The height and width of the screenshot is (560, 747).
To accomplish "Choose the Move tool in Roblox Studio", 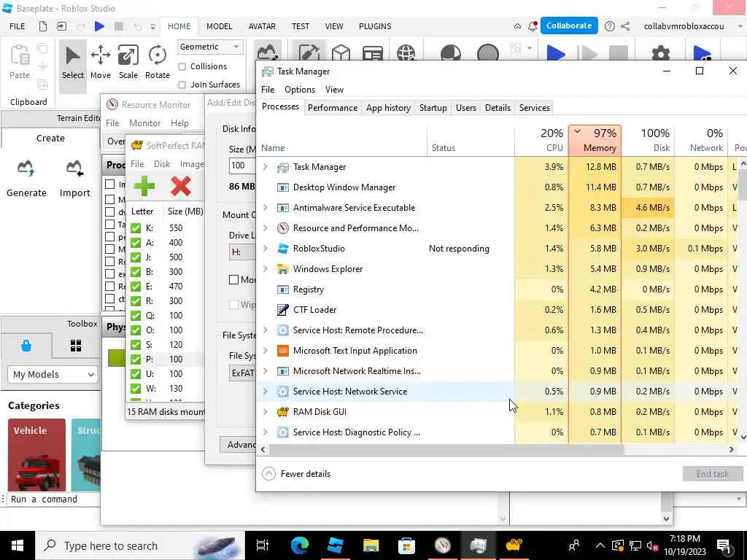I will (x=101, y=63).
